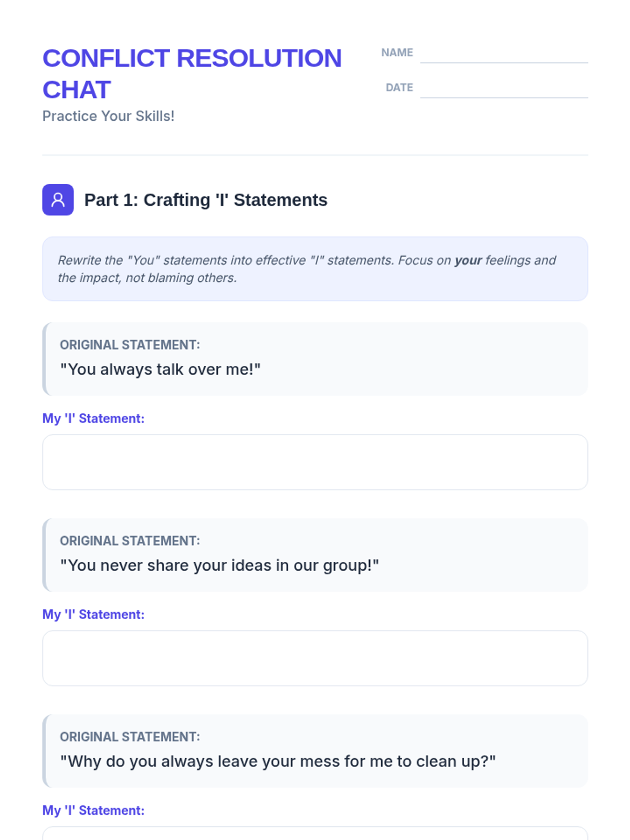630x840 pixels.
Task: Click the italic instructions box about rewriting statements
Action: point(315,269)
